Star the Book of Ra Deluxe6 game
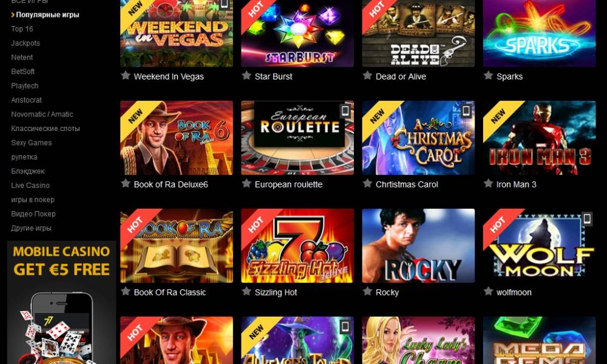607x364 pixels. point(126,183)
